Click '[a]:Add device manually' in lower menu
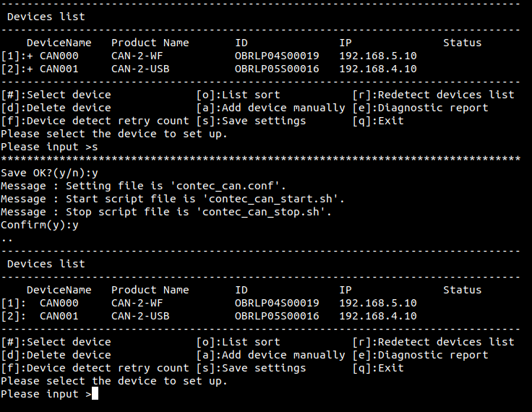Screen dimensions: 532x412 click(x=271, y=355)
